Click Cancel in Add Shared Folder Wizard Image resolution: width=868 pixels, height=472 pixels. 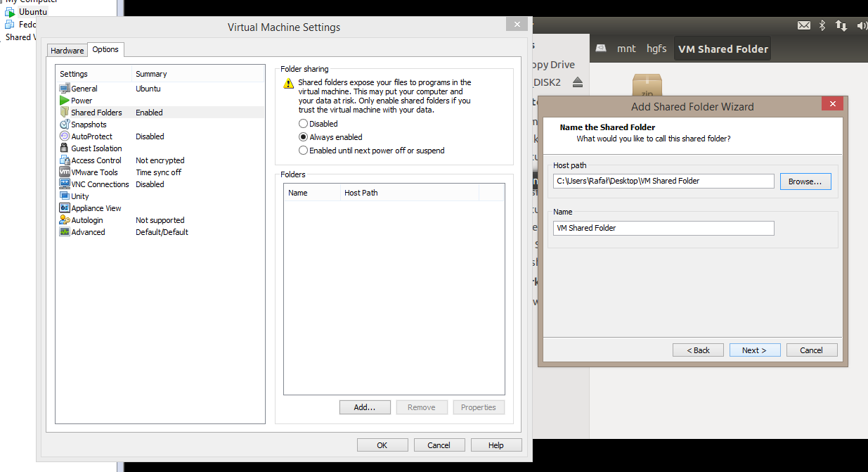pos(811,350)
